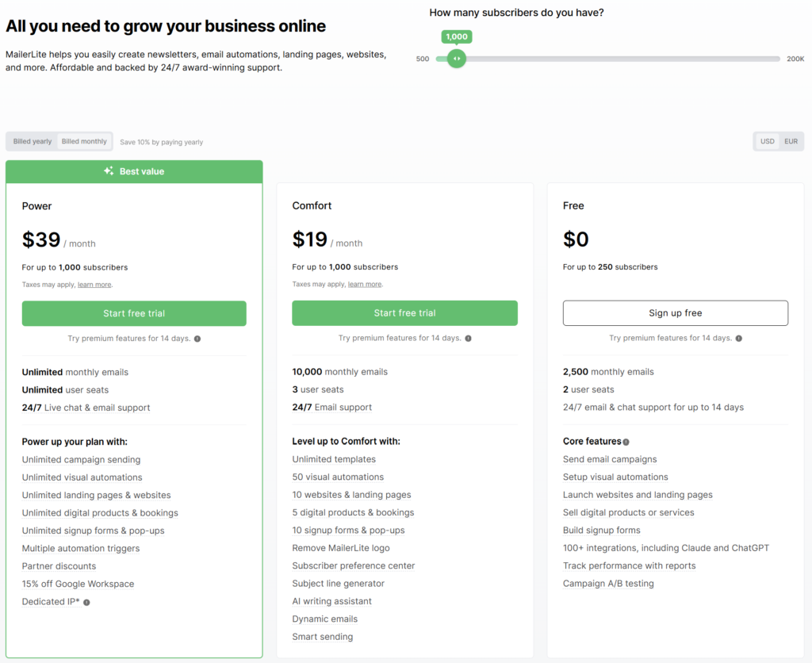Open learn more link in Power plan

pos(94,285)
